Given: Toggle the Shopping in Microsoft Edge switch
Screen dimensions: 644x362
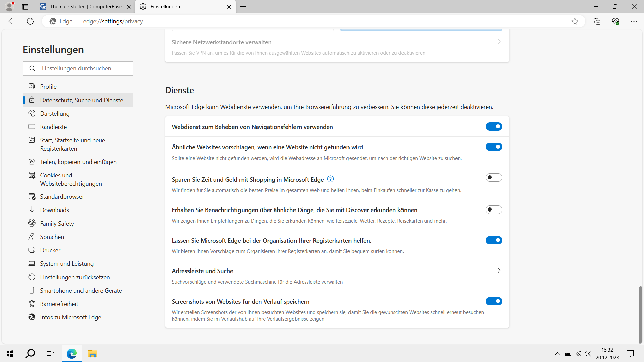Looking at the screenshot, I should 494,177.
